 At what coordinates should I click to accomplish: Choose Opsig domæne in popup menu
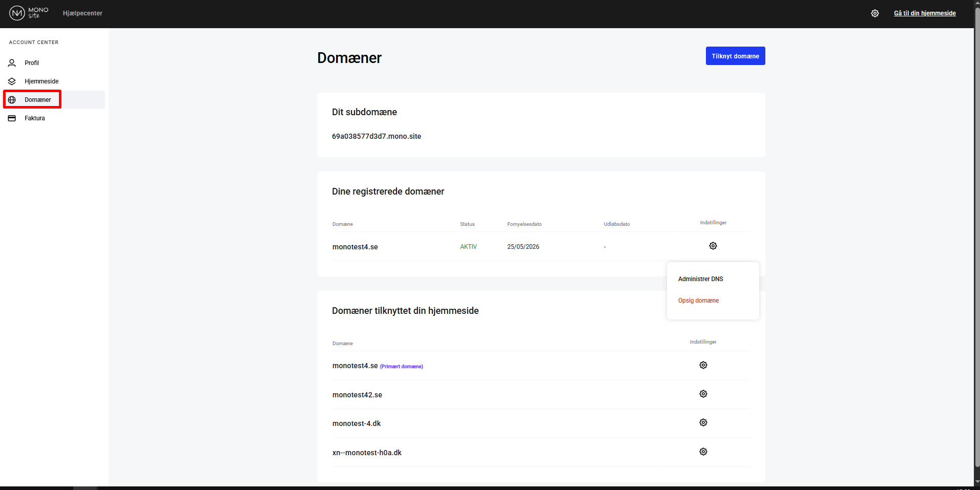[698, 301]
